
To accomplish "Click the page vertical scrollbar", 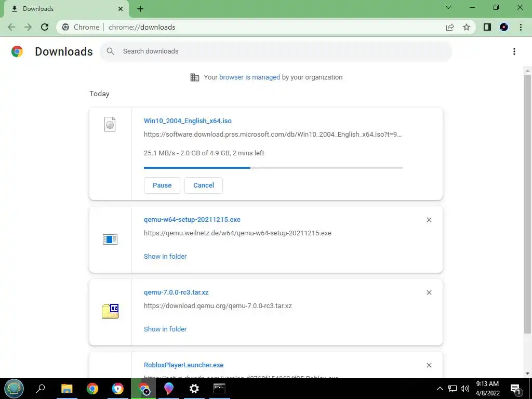I will 527,204.
